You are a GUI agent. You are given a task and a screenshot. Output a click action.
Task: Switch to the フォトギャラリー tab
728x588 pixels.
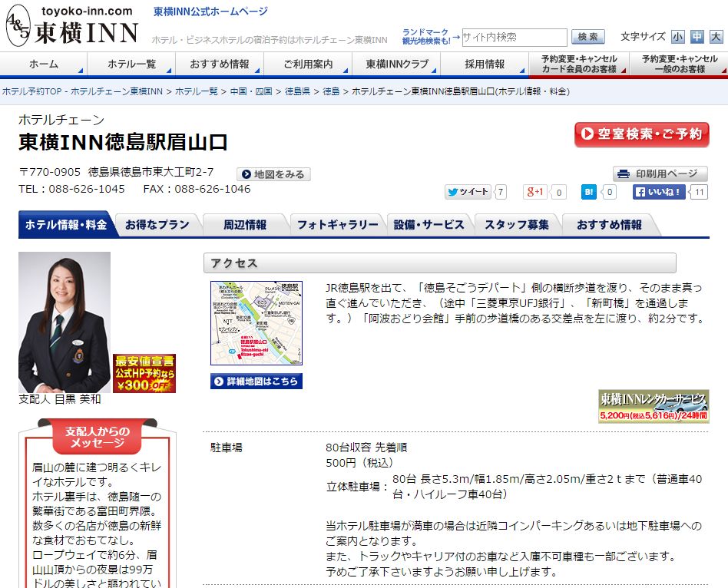[338, 225]
